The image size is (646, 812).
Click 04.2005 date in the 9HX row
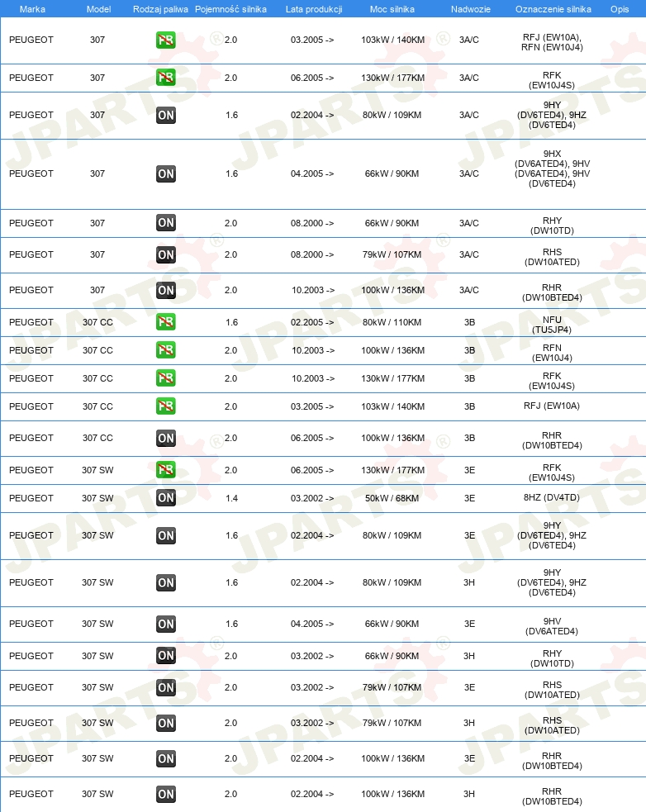(312, 173)
